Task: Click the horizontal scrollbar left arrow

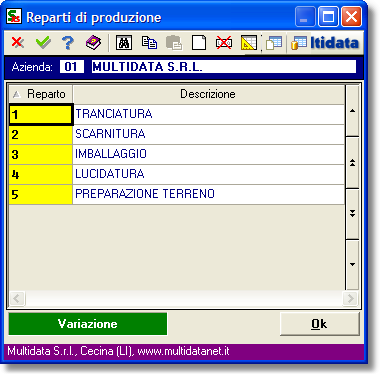Action: [17, 298]
